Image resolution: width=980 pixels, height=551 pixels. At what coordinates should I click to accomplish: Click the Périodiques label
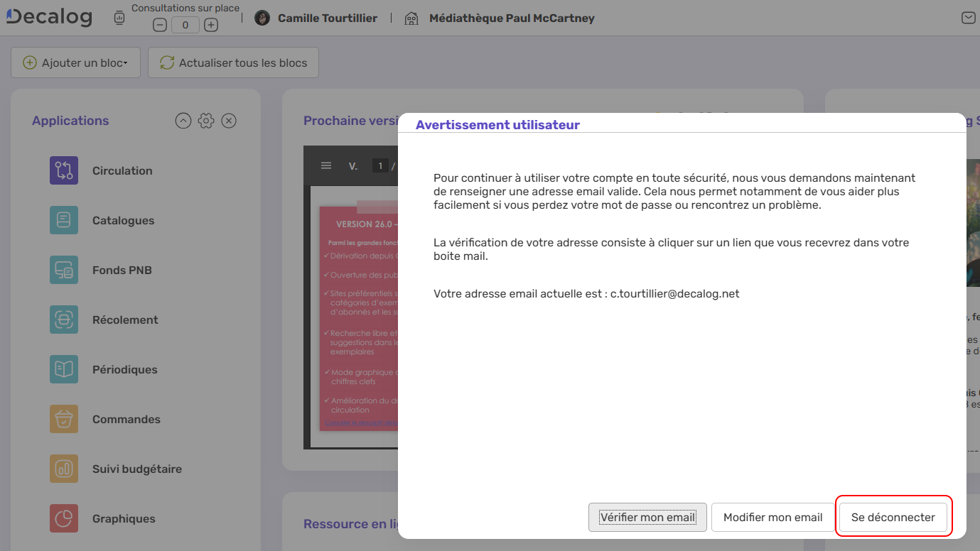pyautogui.click(x=125, y=369)
